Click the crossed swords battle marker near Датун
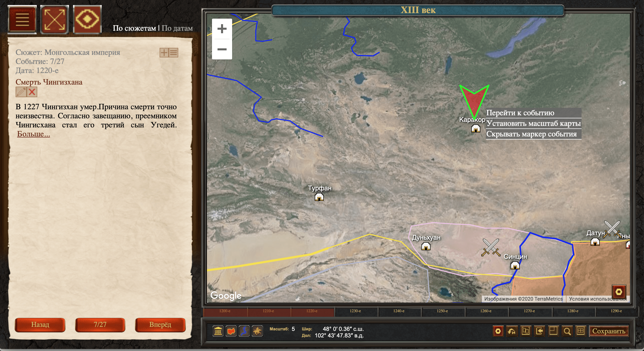The image size is (644, 351). [612, 229]
